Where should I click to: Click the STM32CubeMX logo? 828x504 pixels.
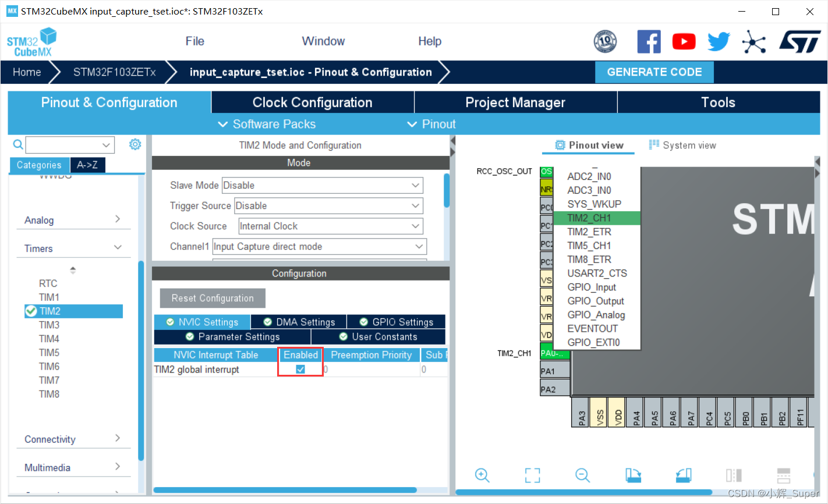pyautogui.click(x=31, y=42)
